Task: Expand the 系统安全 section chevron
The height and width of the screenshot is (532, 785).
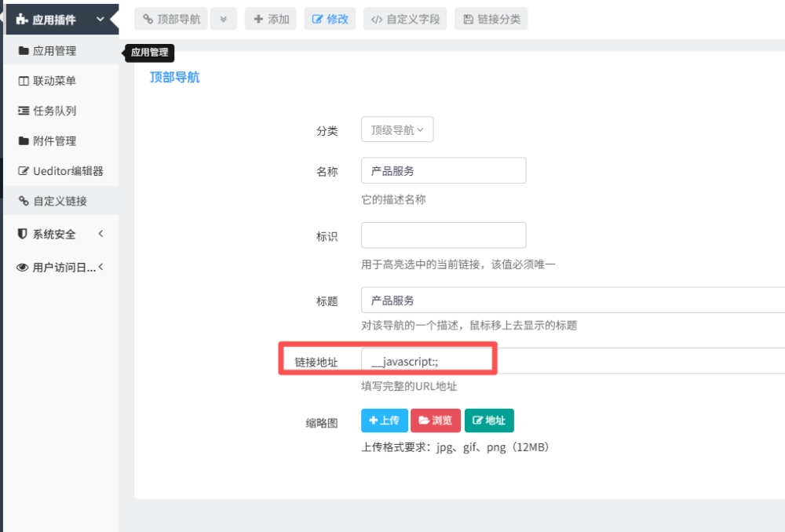Action: [x=100, y=233]
